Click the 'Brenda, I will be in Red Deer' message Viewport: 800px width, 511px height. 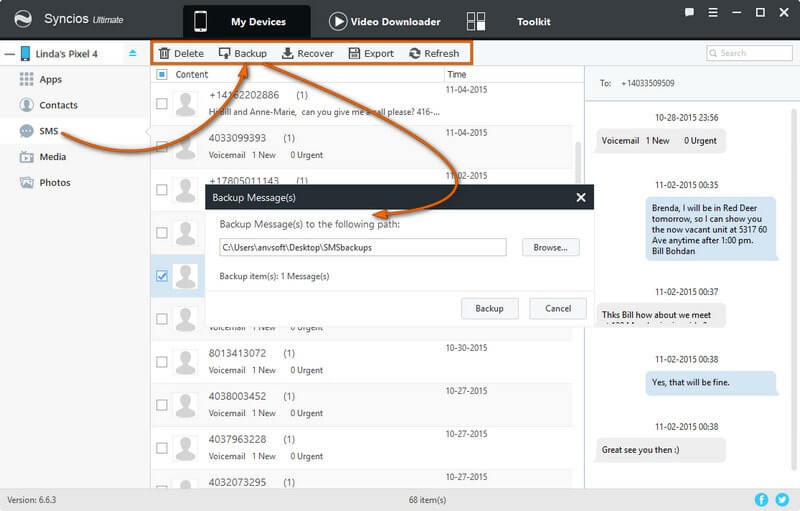tap(710, 229)
